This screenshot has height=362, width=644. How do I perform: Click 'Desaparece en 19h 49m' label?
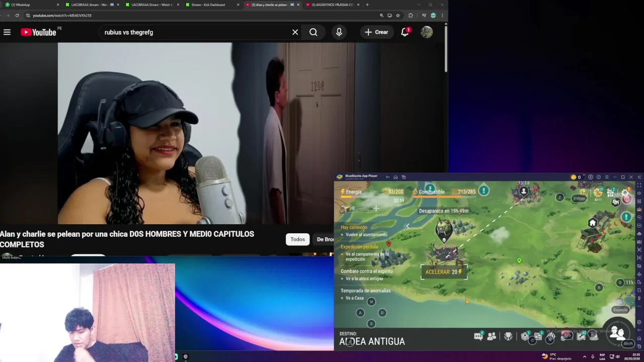click(x=444, y=211)
